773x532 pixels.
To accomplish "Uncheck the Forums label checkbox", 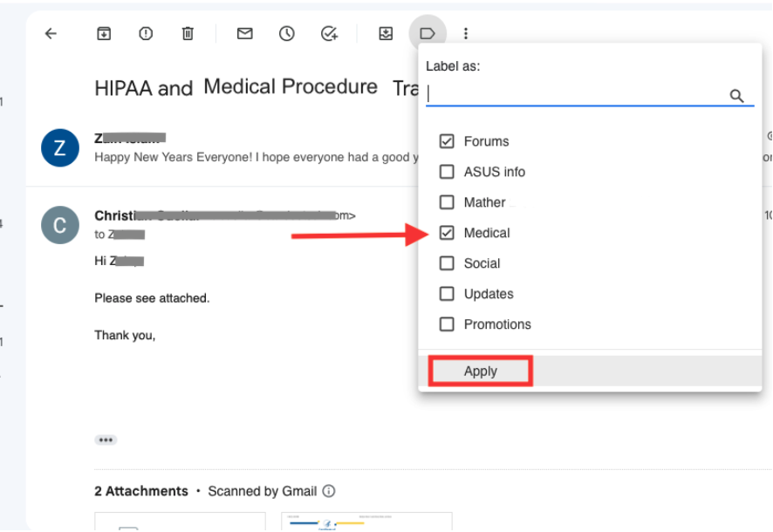I will pyautogui.click(x=447, y=141).
